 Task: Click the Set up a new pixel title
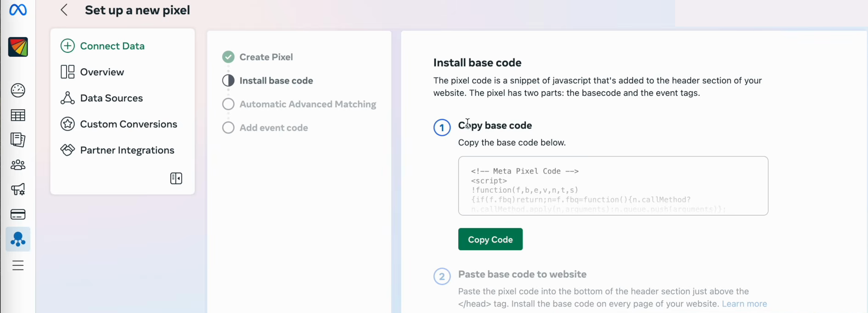137,10
